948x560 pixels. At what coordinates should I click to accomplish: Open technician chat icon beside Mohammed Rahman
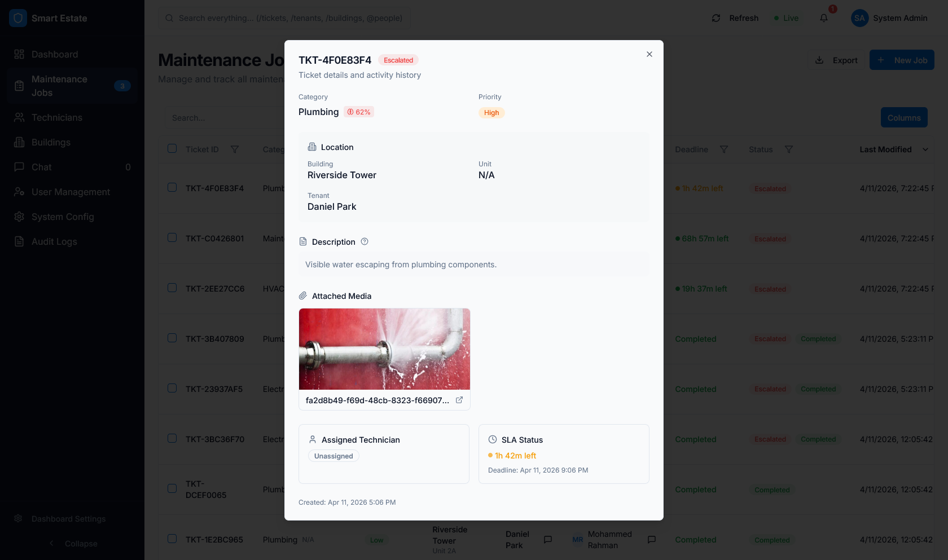[652, 540]
